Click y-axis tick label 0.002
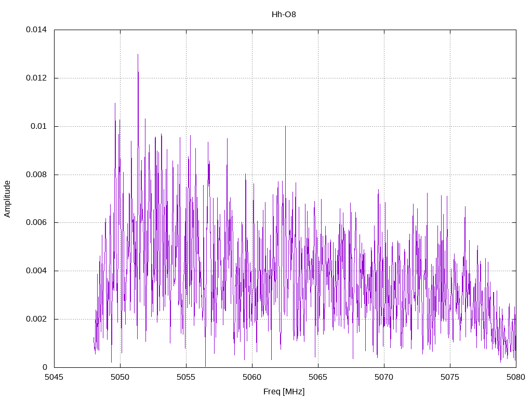The image size is (532, 399). (36, 319)
